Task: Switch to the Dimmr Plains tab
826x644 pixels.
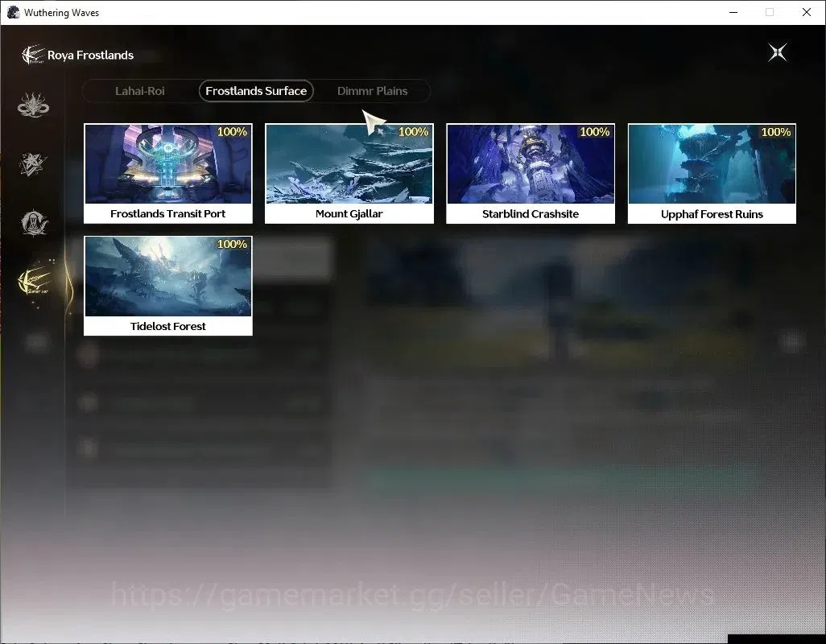Action: tap(372, 91)
